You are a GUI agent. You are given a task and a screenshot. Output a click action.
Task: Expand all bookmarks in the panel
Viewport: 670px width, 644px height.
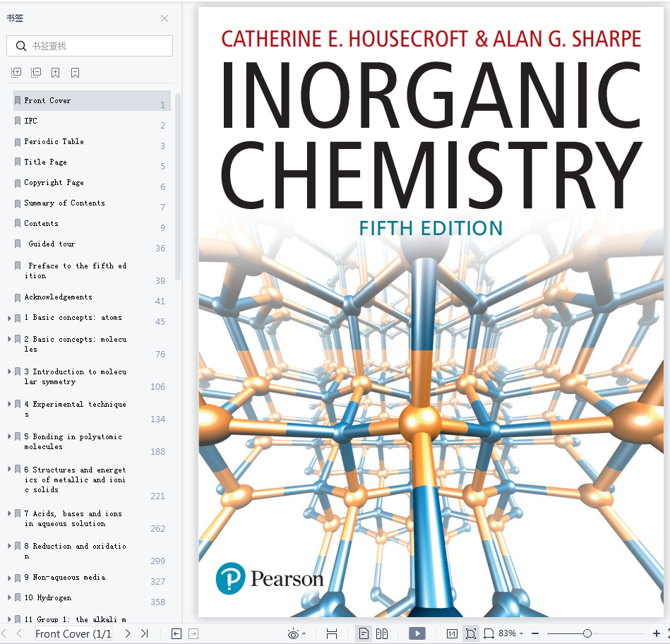click(x=16, y=73)
